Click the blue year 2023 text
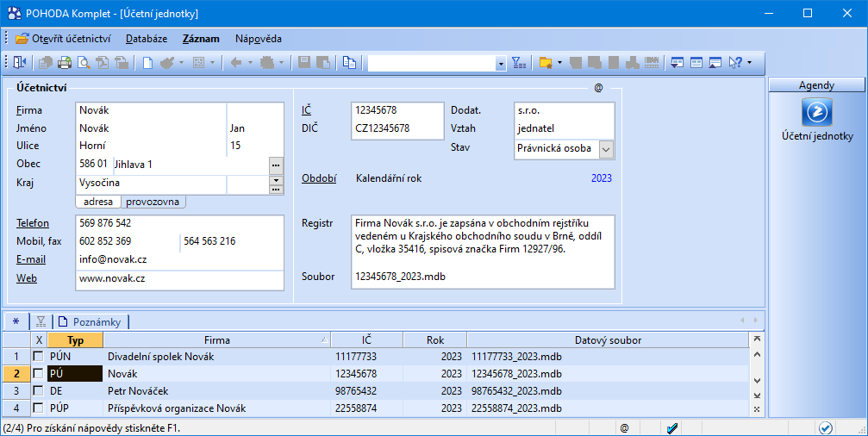 [601, 178]
